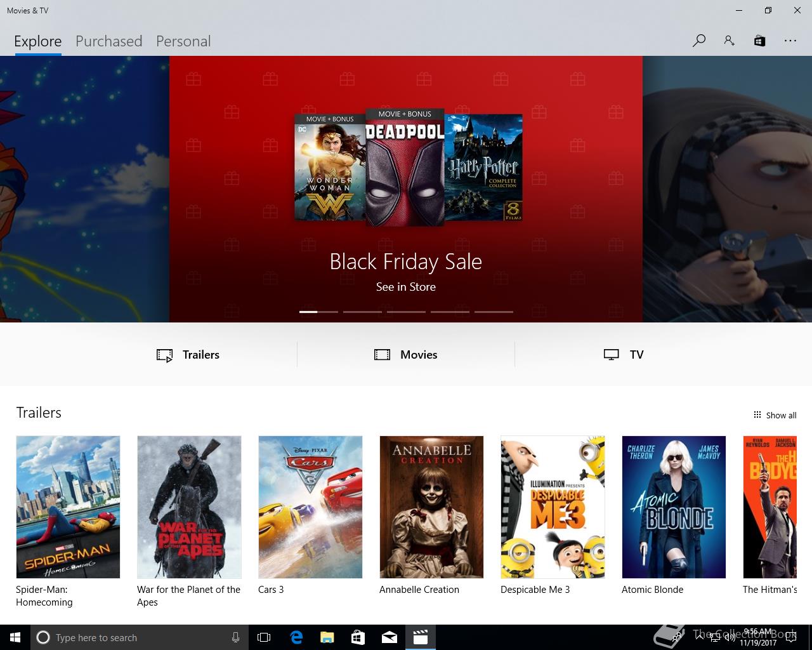Click Show all for Trailers

[775, 415]
